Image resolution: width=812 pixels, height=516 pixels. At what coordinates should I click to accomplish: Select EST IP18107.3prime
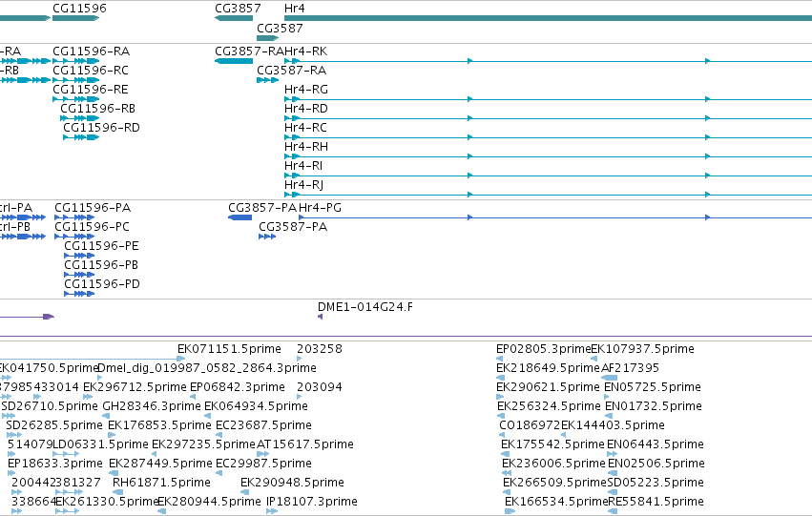click(x=312, y=503)
